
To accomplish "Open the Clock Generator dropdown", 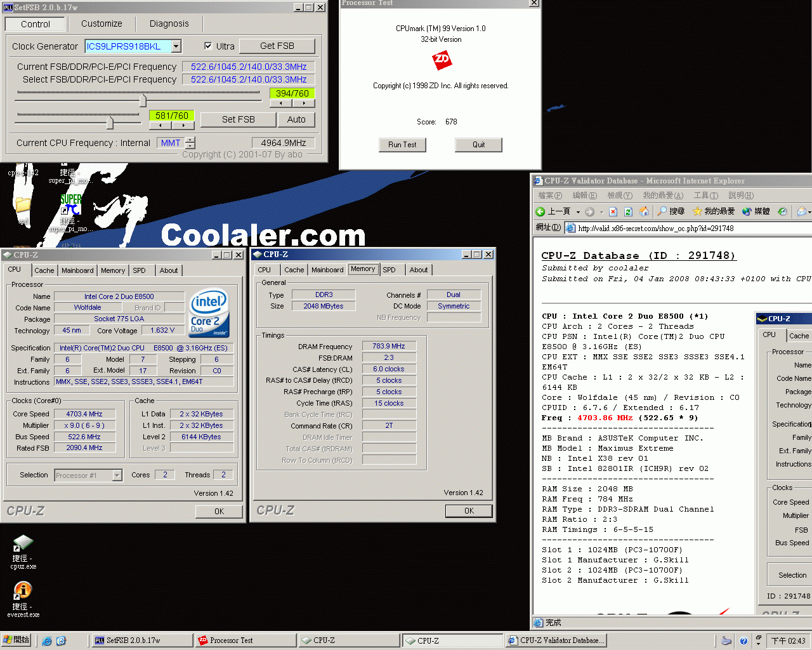I will [176, 46].
